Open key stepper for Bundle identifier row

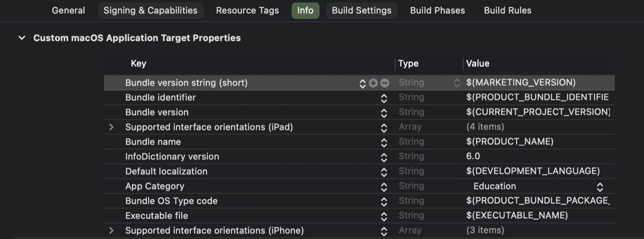pyautogui.click(x=384, y=98)
